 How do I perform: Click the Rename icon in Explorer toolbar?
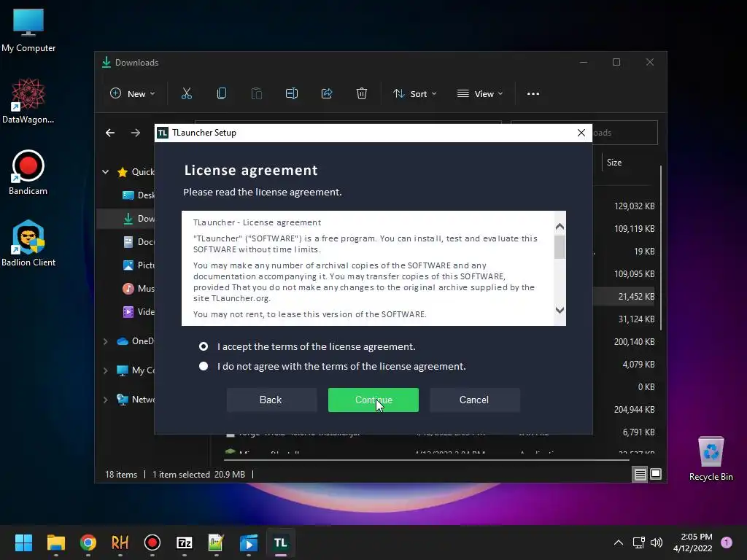pos(292,94)
